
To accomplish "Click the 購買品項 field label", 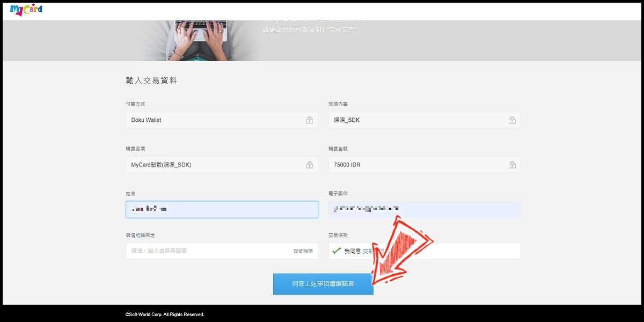I will (135, 149).
